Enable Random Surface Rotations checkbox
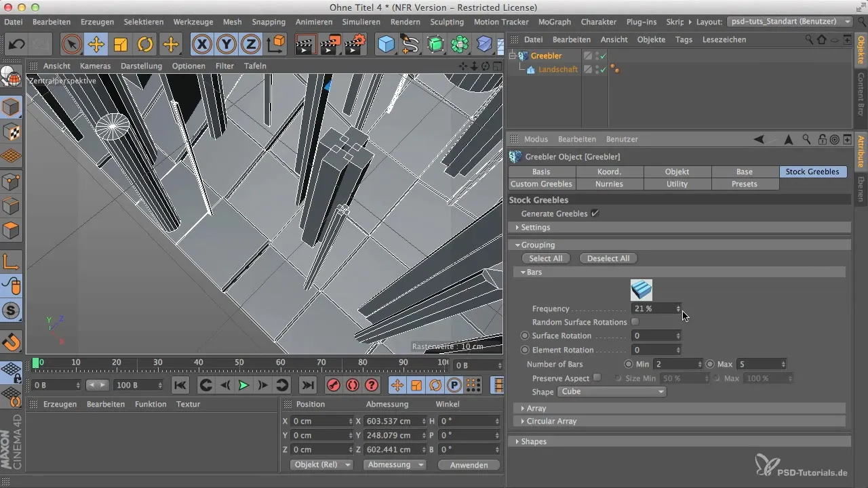 point(635,322)
